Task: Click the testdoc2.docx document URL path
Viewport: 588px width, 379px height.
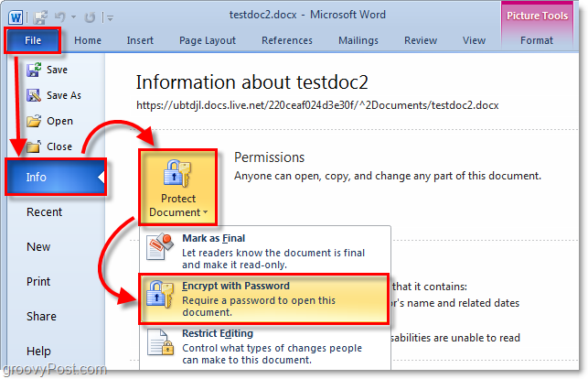Action: pyautogui.click(x=317, y=105)
